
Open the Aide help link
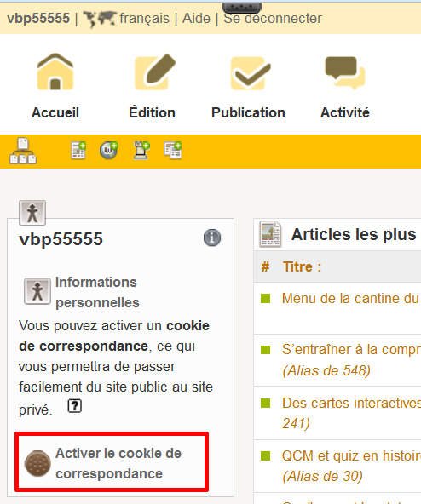click(196, 19)
